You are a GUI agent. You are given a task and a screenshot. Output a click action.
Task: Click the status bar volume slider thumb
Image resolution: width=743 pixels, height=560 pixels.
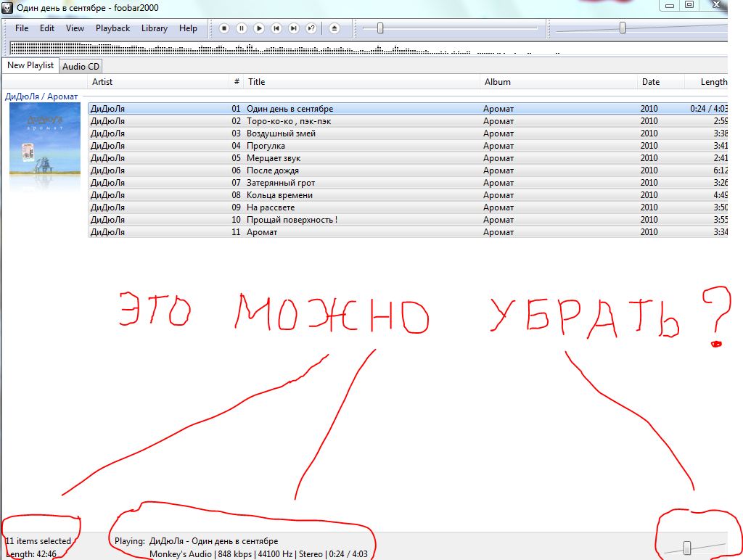tap(687, 548)
